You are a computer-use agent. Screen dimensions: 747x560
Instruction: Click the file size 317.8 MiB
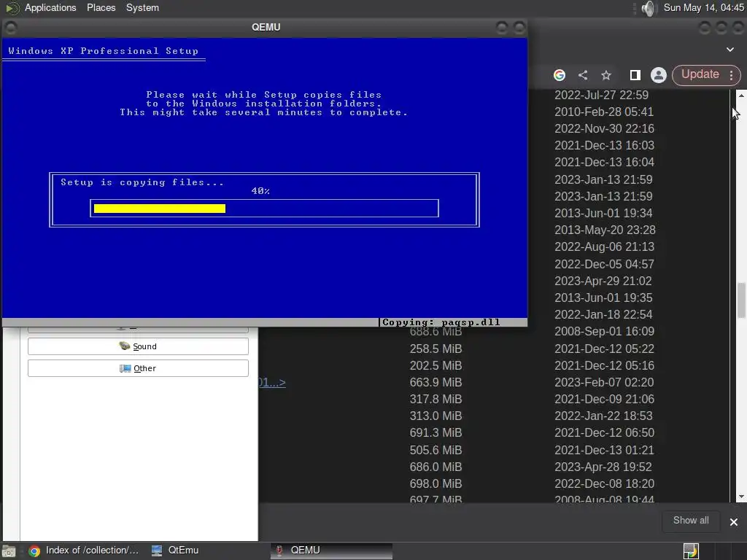point(436,399)
